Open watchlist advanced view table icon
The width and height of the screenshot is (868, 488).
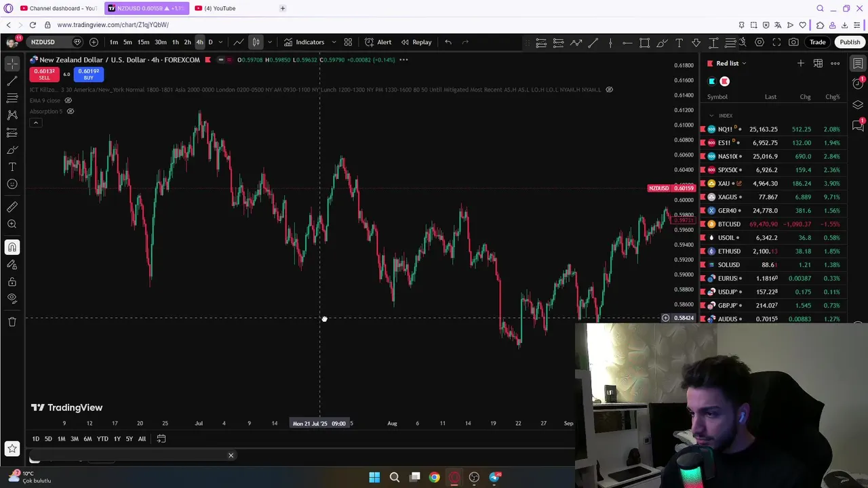[x=818, y=64]
